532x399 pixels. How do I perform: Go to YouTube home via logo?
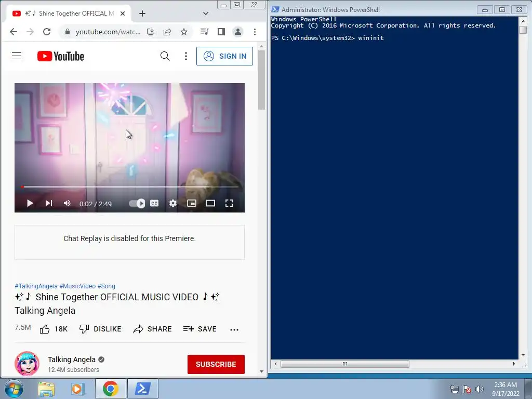click(61, 56)
